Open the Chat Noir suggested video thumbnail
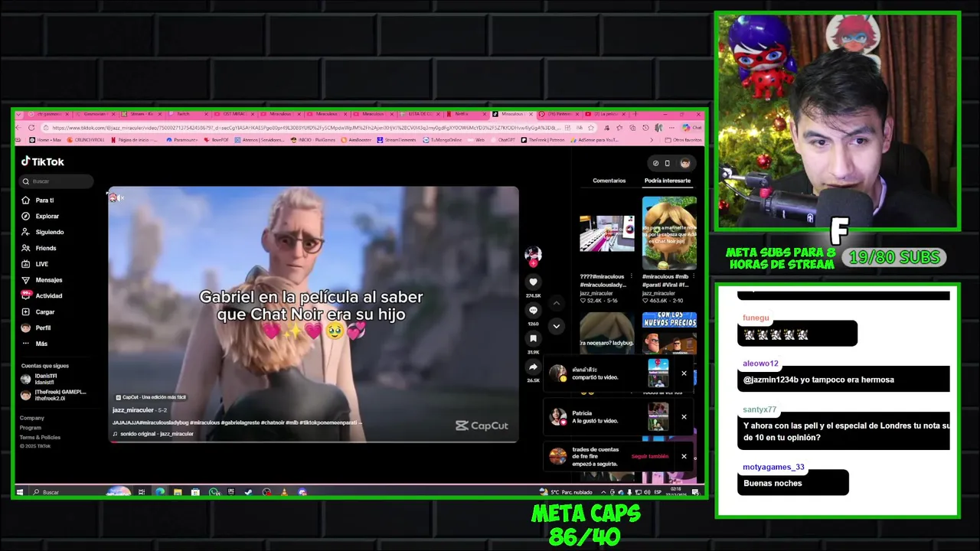980x551 pixels. 669,233
